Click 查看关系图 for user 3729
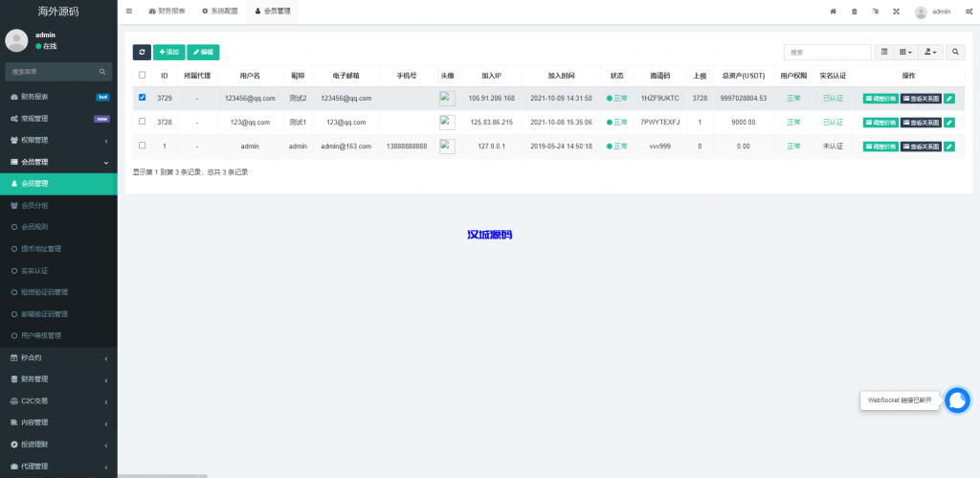 [921, 99]
